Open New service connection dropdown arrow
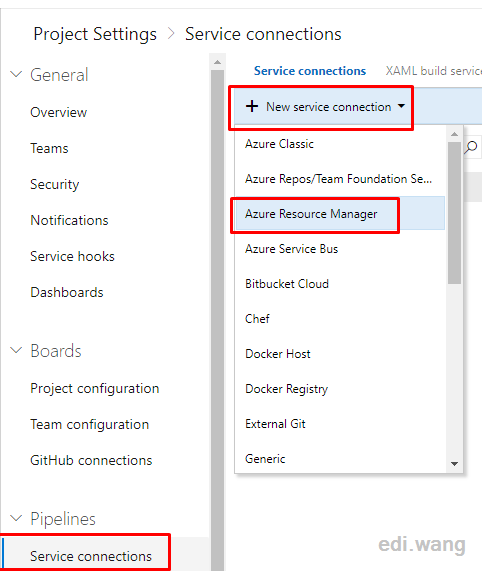This screenshot has height=571, width=482. pyautogui.click(x=401, y=106)
